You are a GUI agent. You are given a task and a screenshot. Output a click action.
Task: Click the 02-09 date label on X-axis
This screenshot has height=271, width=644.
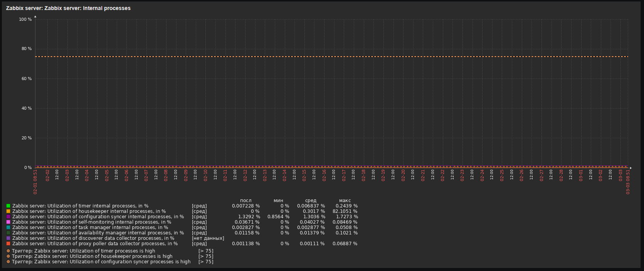click(186, 175)
